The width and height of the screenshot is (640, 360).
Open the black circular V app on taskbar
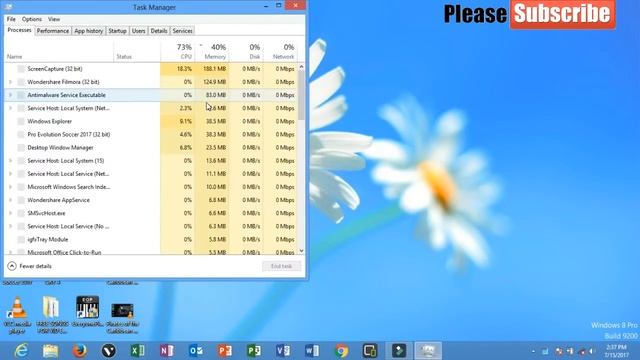tap(109, 351)
